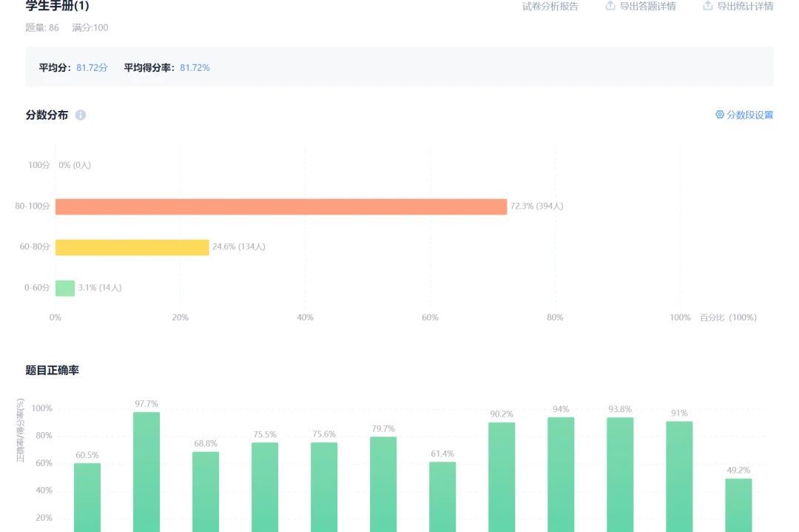Viewport: 799px width, 532px height.
Task: Click the 百分比 (100%) axis label
Action: point(728,317)
